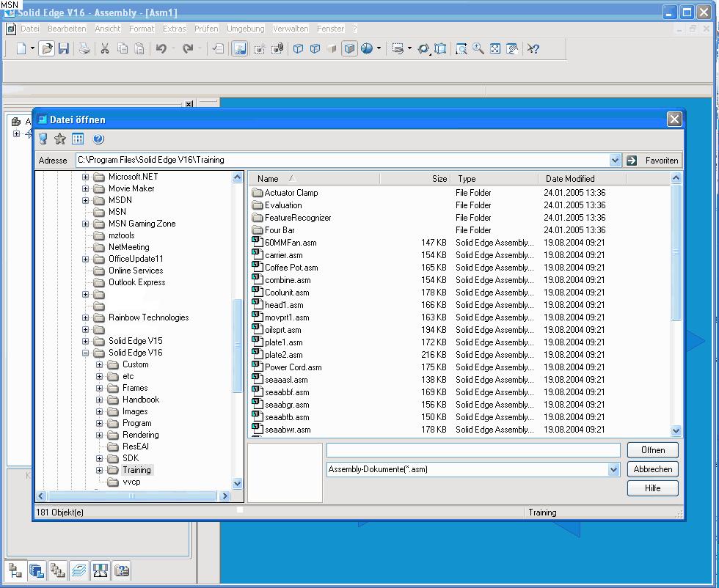The height and width of the screenshot is (588, 719).
Task: Click the shaded cube display mode icon
Action: (349, 48)
